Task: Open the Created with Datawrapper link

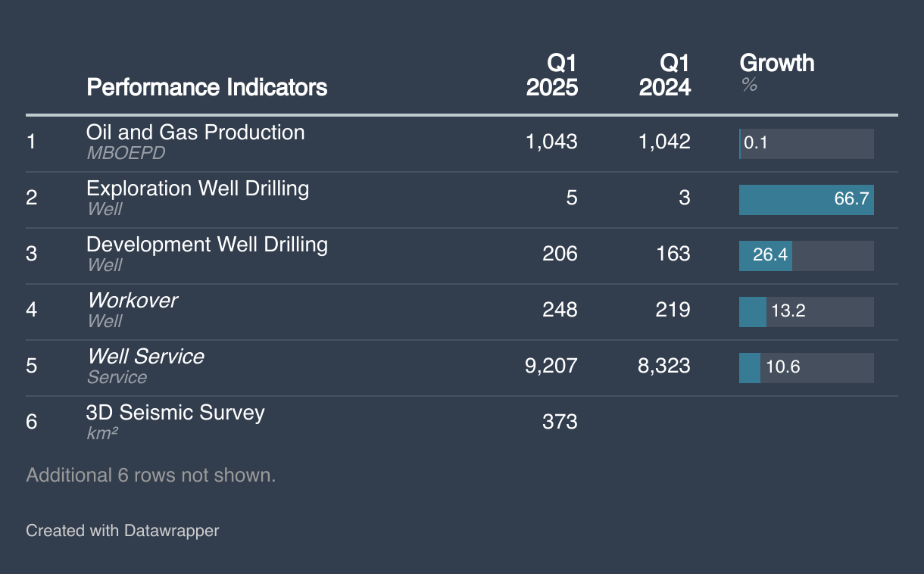Action: [x=122, y=531]
